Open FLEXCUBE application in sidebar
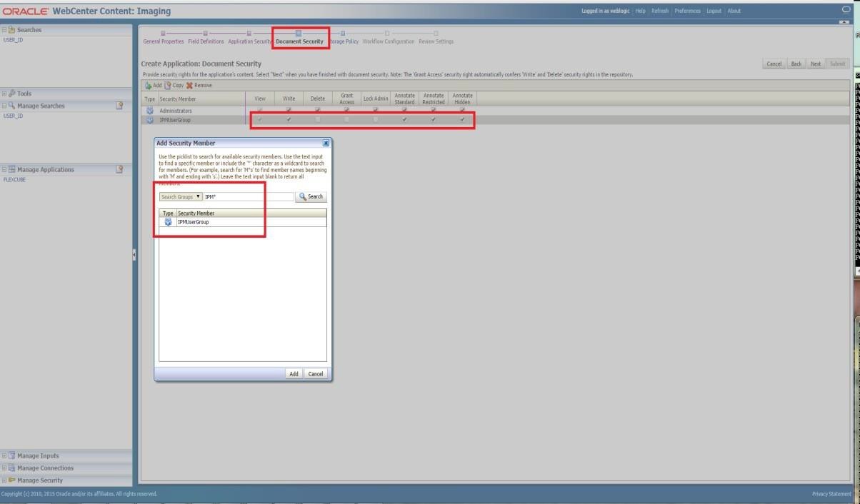The height and width of the screenshot is (504, 860). 14,180
